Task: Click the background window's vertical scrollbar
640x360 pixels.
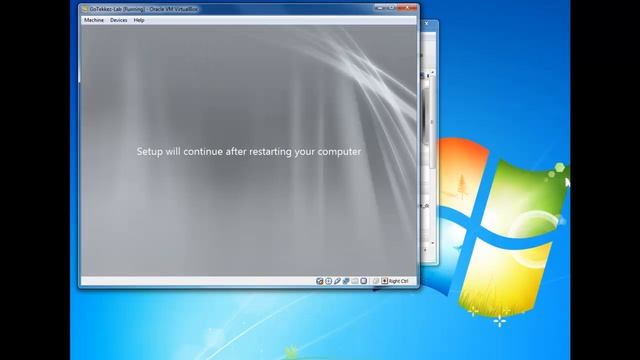Action: pos(432,159)
